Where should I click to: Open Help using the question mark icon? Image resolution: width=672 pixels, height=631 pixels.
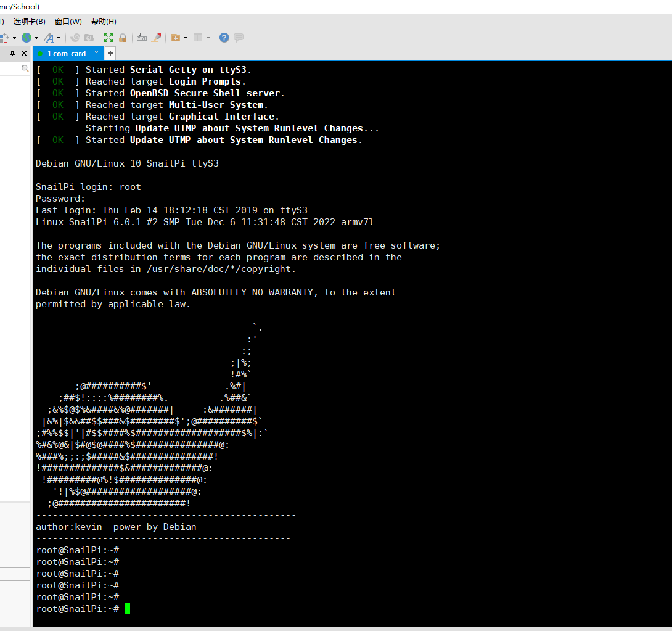coord(224,37)
